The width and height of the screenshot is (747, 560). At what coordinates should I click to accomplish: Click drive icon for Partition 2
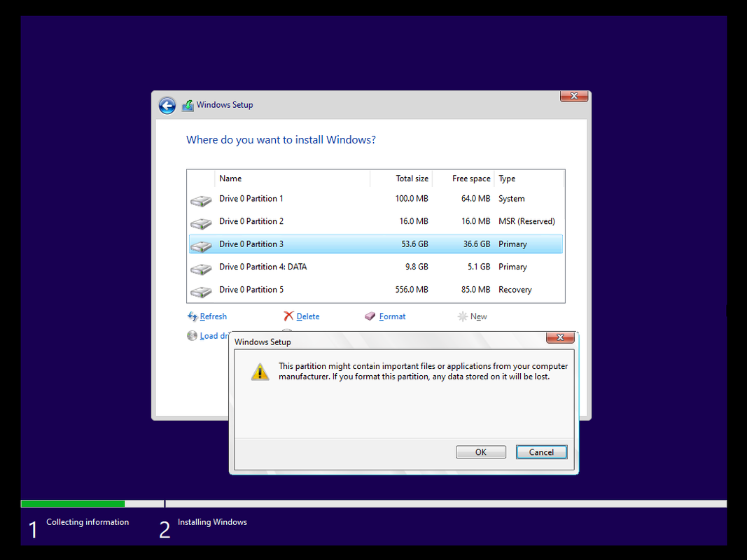[200, 223]
